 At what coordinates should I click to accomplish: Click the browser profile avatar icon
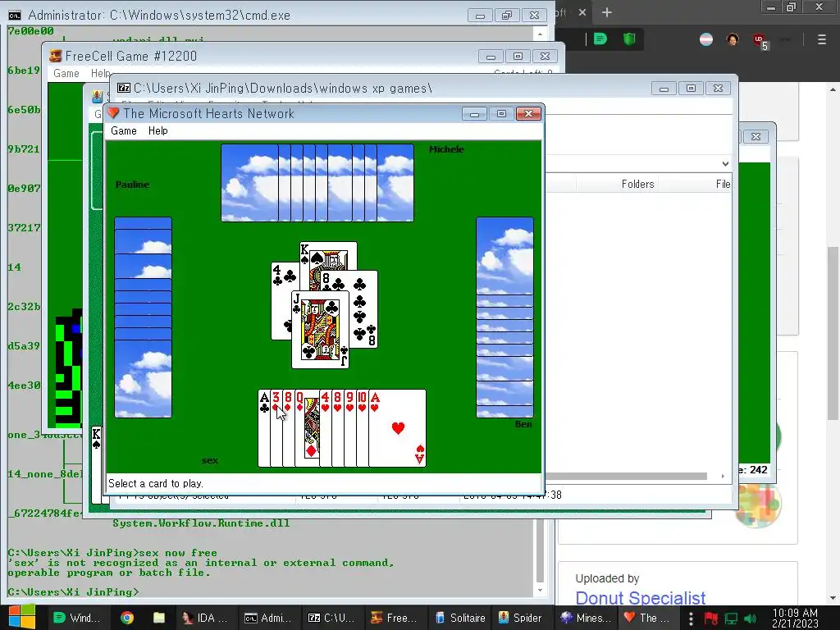click(x=733, y=39)
